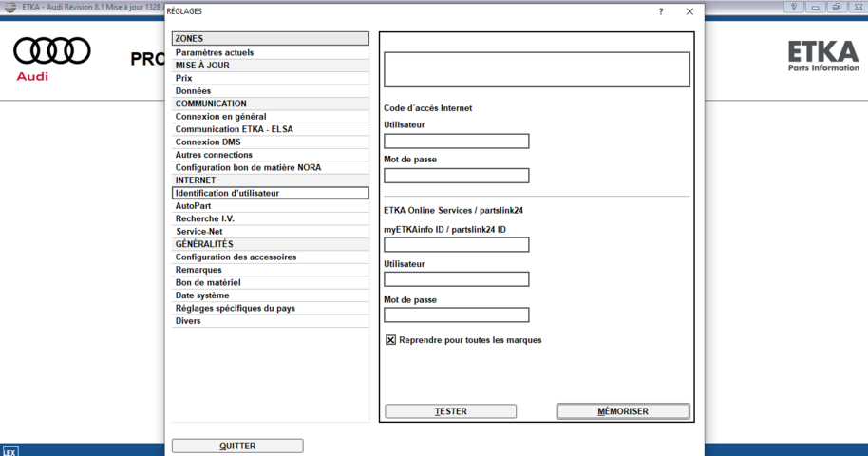Close the RÉGLAGES dialog with the X
Image resolution: width=868 pixels, height=456 pixels.
[x=689, y=11]
